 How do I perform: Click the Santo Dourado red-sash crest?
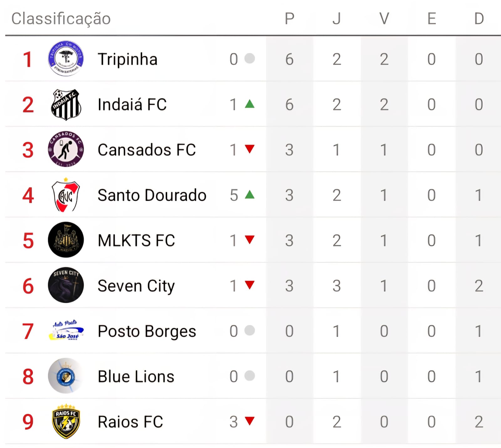tap(66, 195)
